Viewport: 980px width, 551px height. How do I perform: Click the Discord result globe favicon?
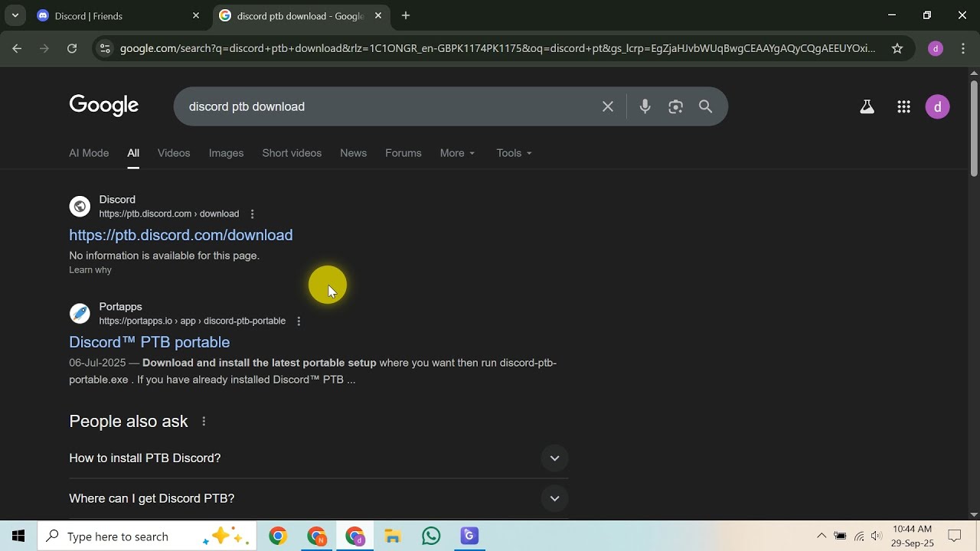coord(80,207)
